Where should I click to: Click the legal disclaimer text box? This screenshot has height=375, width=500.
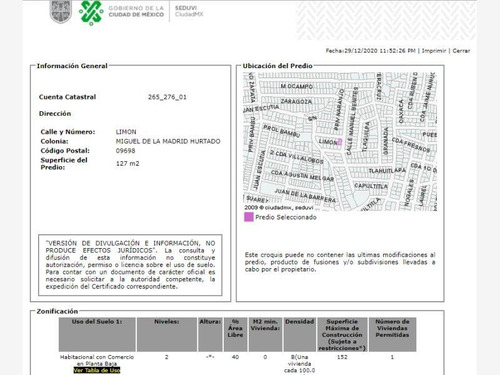(130, 265)
